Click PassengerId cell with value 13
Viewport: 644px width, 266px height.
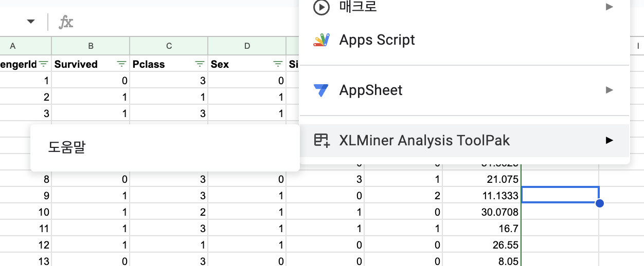point(26,260)
